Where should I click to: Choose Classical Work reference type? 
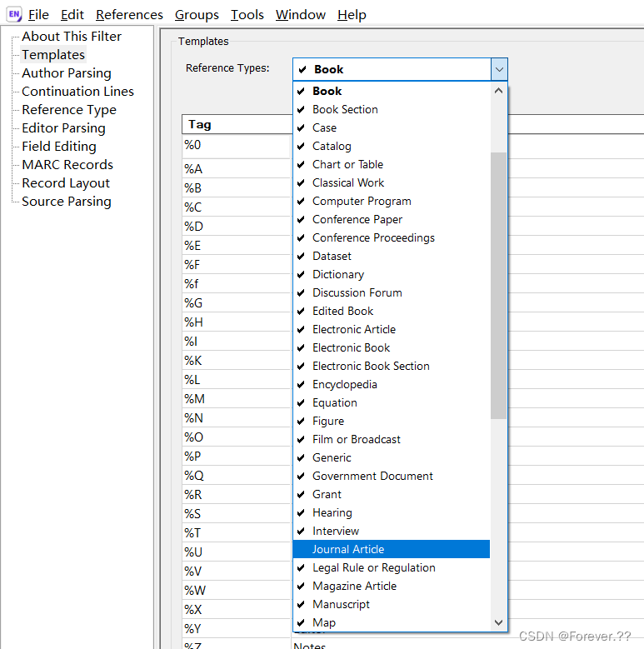coord(391,183)
